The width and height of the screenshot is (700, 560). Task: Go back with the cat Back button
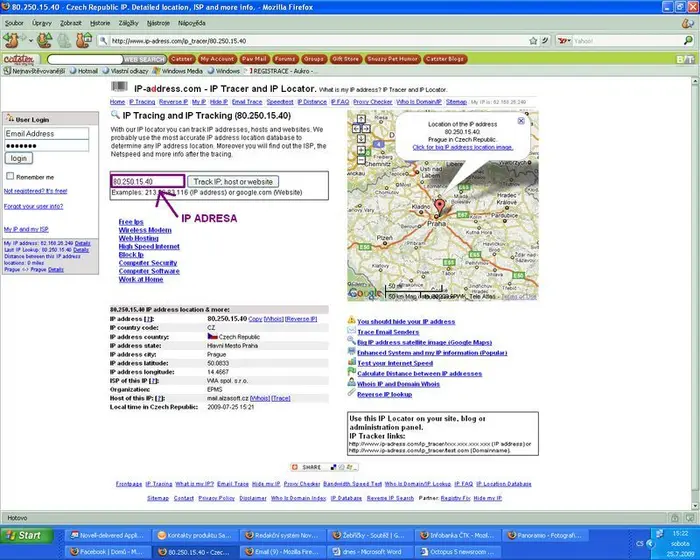coord(12,41)
